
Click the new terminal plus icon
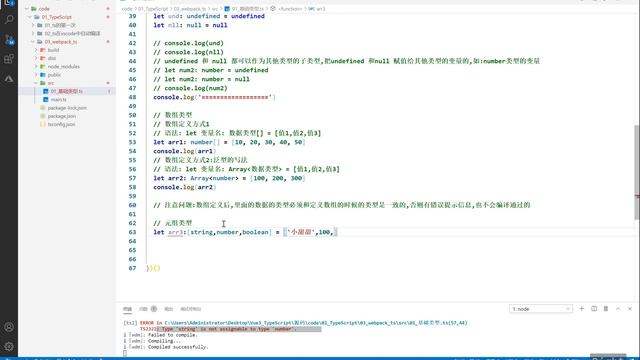coord(582,309)
